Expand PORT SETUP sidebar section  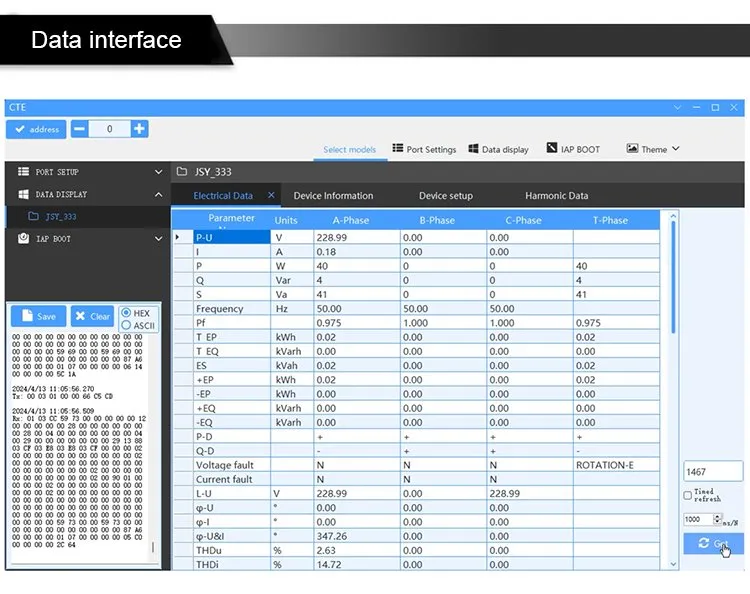[88, 172]
